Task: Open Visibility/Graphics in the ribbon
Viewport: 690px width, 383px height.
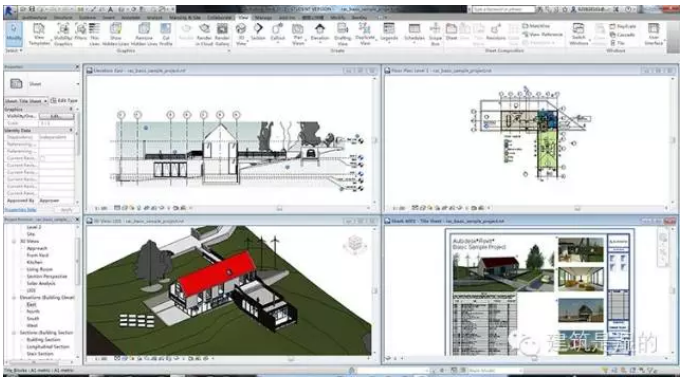Action: pos(63,34)
